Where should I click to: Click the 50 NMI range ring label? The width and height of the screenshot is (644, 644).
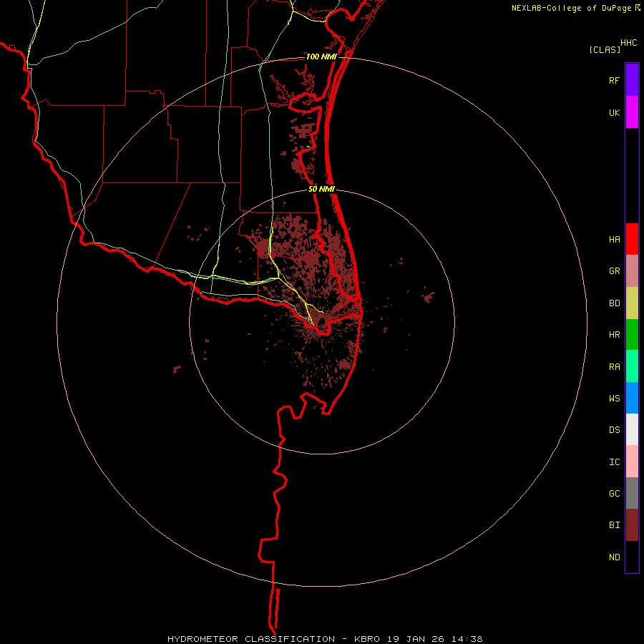[321, 190]
